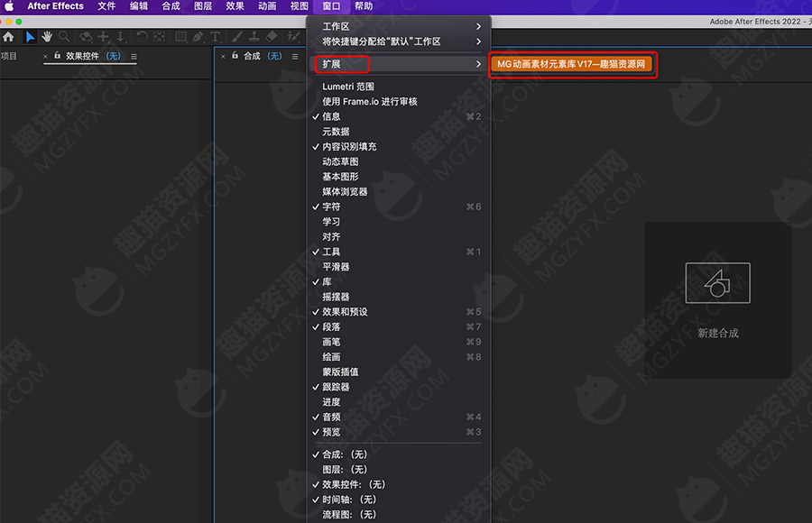812x523 pixels.
Task: Select the Orbit camera tool
Action: pyautogui.click(x=86, y=37)
